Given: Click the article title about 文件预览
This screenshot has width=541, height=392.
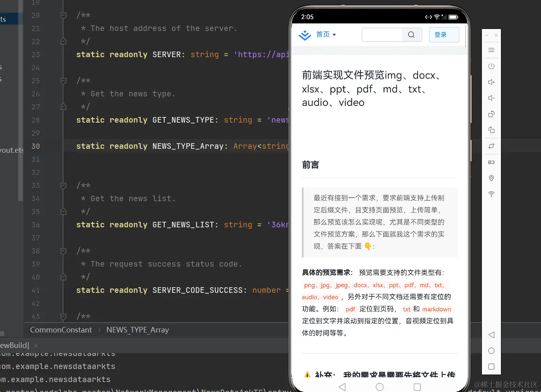Looking at the screenshot, I should click(372, 88).
